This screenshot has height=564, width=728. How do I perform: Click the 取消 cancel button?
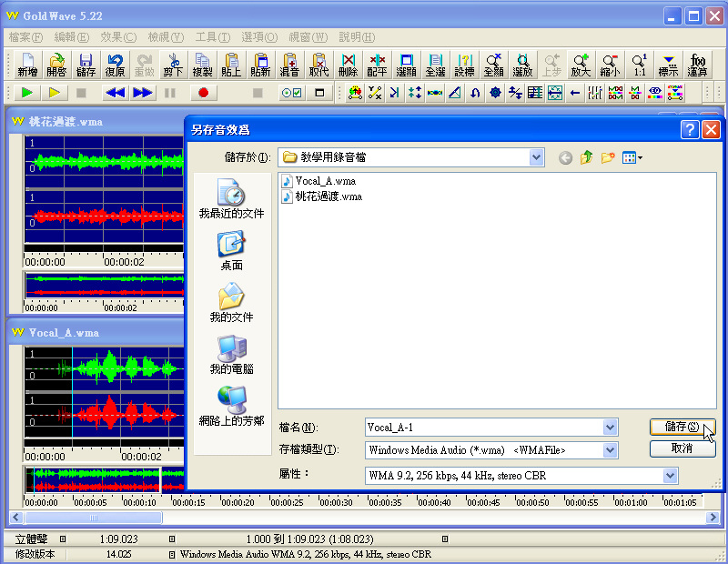click(x=682, y=448)
